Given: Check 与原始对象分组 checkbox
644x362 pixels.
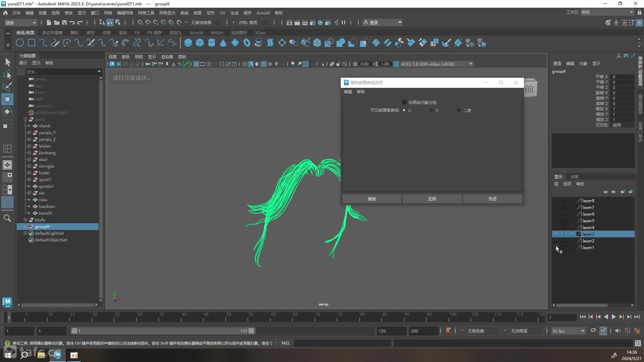Looking at the screenshot, I should pyautogui.click(x=404, y=102).
